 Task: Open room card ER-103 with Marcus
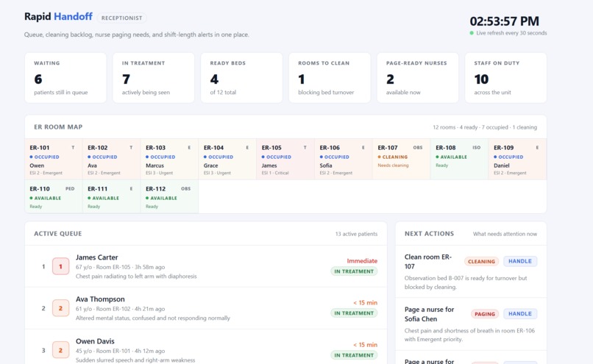tap(169, 159)
